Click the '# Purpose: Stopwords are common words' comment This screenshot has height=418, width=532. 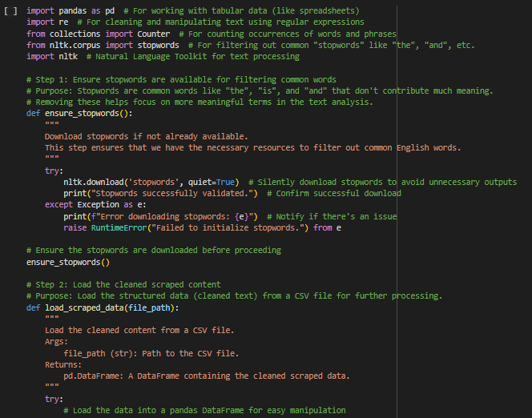pyautogui.click(x=260, y=90)
